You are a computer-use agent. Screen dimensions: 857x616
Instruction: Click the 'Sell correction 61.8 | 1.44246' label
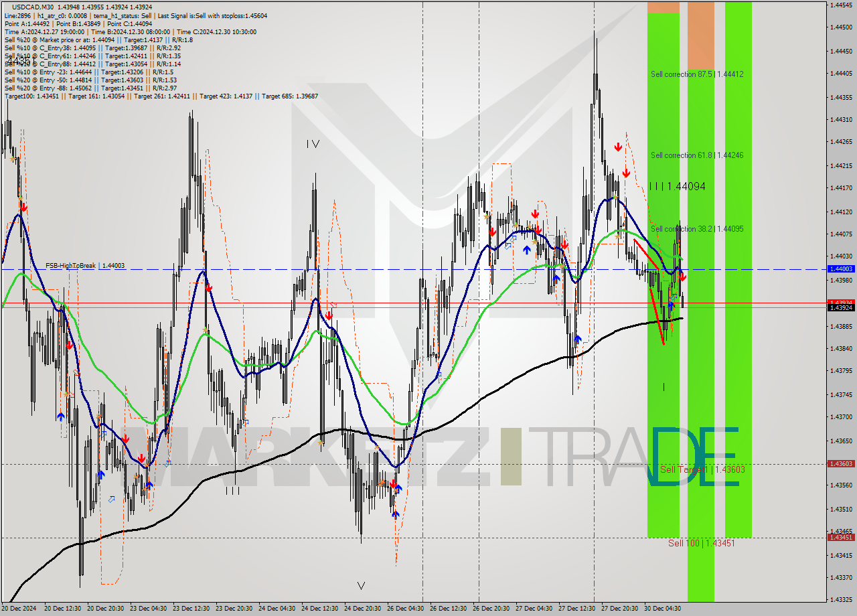697,155
